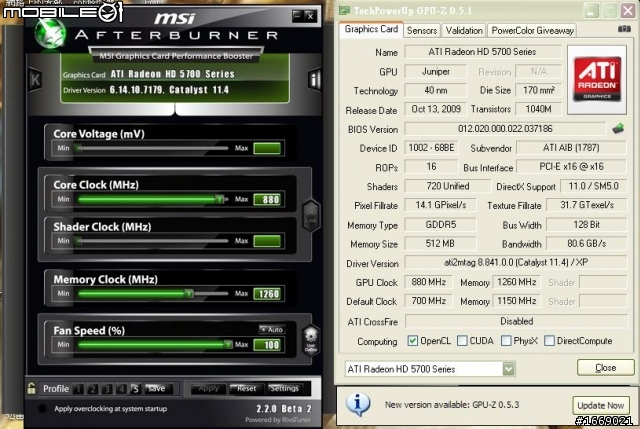Click the Core Clock value field 880
The width and height of the screenshot is (640, 429).
click(x=267, y=199)
